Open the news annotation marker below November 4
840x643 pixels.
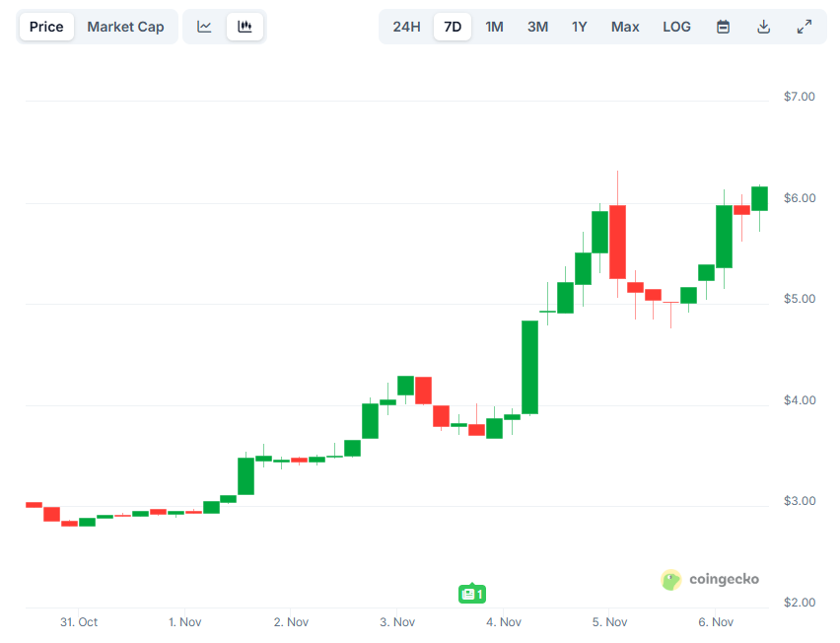(x=471, y=594)
